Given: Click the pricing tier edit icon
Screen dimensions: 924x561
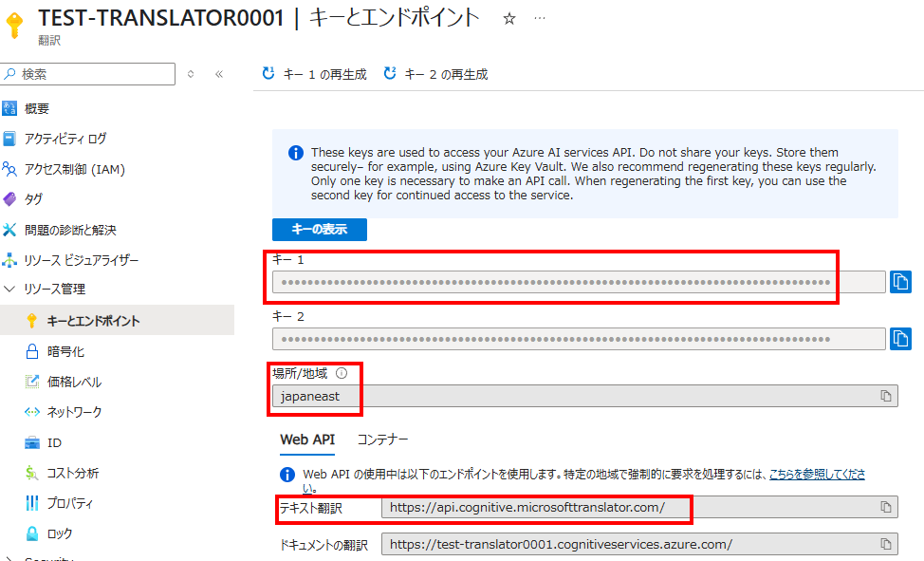Looking at the screenshot, I should pos(32,382).
